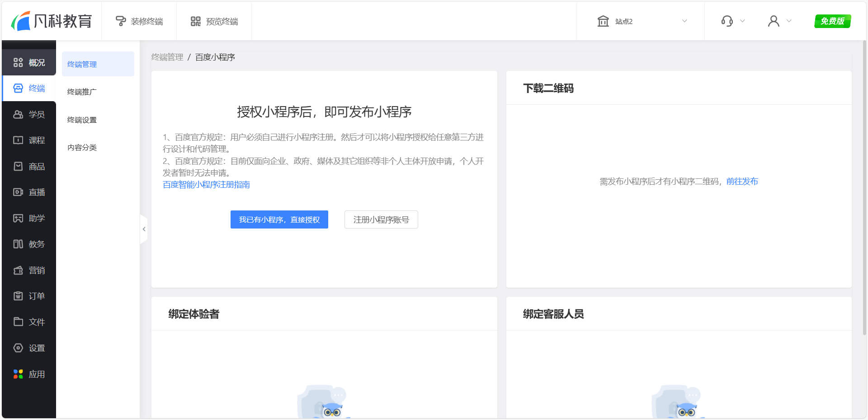868x420 pixels.
Task: Expand the customer service headset dropdown
Action: pyautogui.click(x=732, y=21)
